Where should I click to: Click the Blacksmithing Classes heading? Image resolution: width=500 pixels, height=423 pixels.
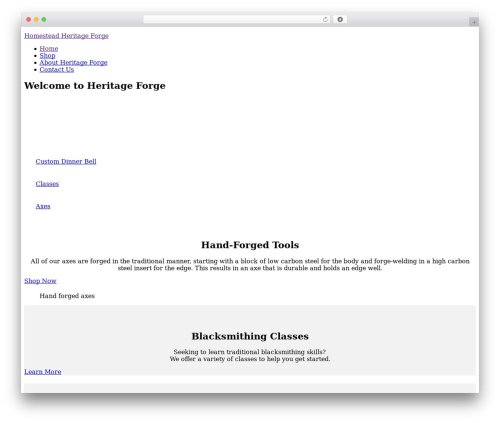pos(250,336)
